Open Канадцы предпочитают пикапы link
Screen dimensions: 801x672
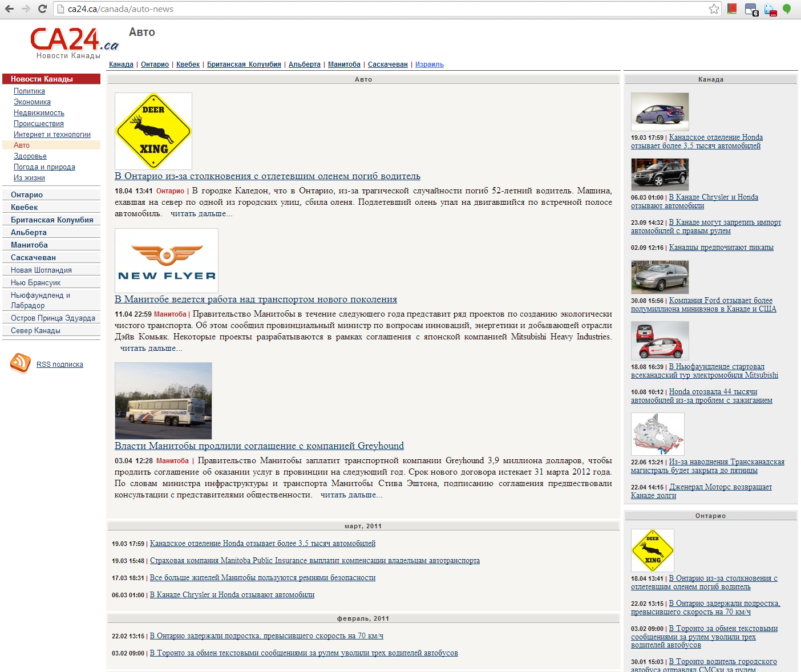[x=721, y=248]
